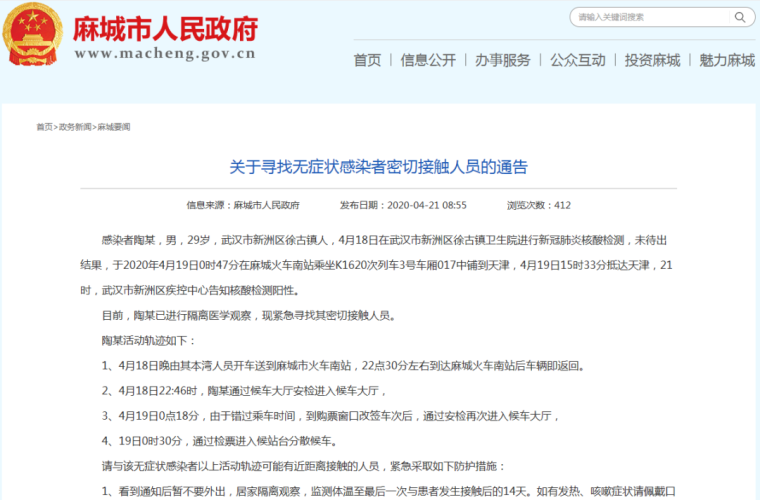Click the 麻城要闻 breadcrumb link
This screenshot has height=500, width=760.
(114, 127)
